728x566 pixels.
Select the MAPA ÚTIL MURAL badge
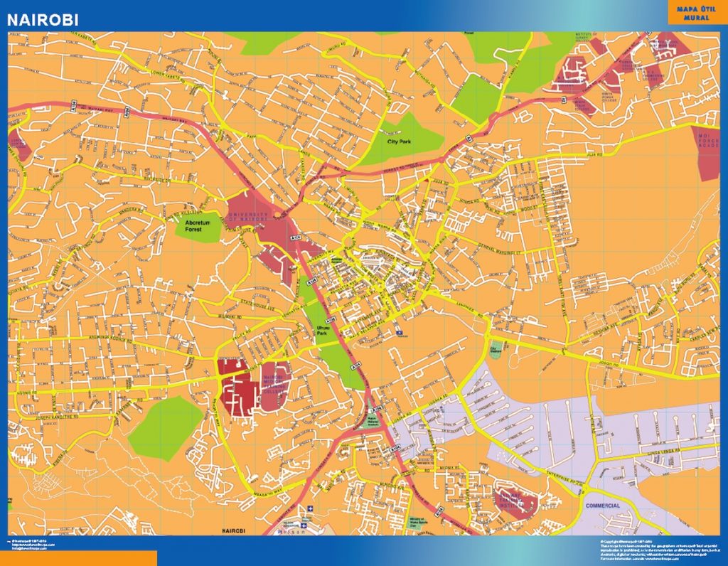point(695,12)
